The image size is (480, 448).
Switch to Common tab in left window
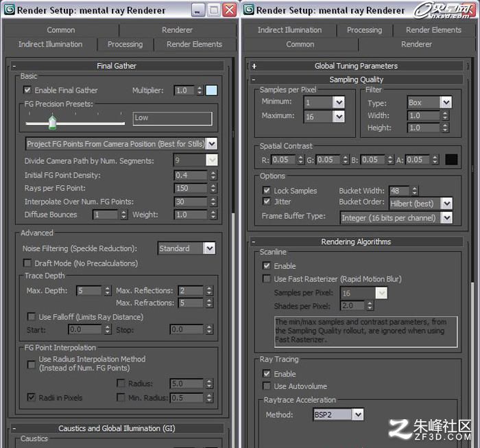tap(61, 30)
